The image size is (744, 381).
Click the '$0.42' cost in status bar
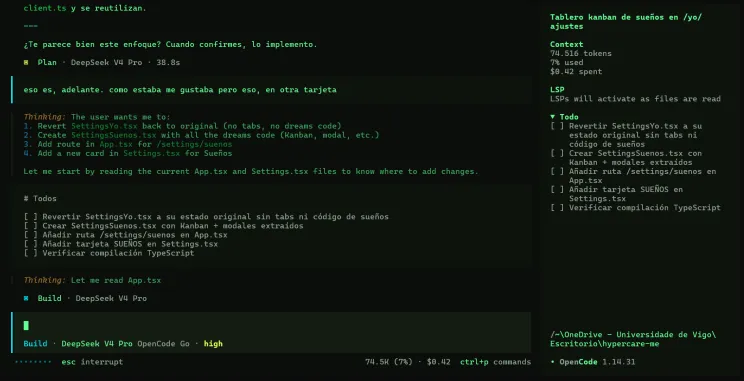point(438,362)
